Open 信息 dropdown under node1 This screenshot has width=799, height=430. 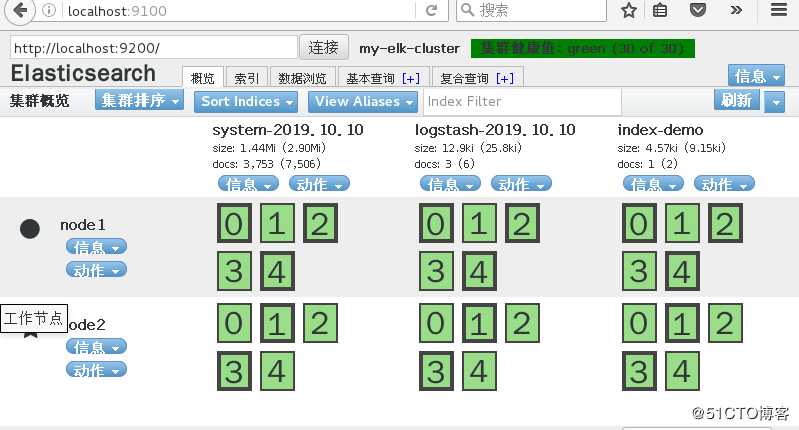[96, 247]
